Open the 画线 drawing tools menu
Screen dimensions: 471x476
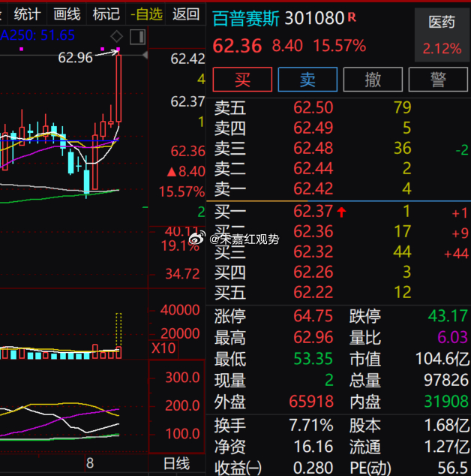click(x=67, y=14)
